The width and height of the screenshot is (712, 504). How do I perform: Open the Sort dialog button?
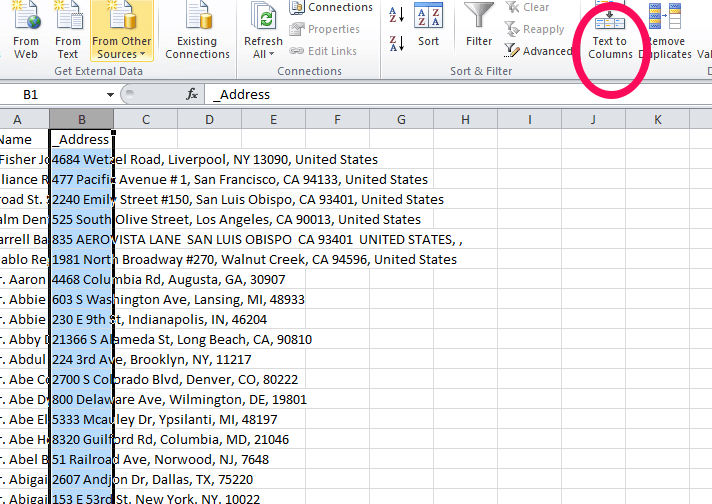(428, 25)
